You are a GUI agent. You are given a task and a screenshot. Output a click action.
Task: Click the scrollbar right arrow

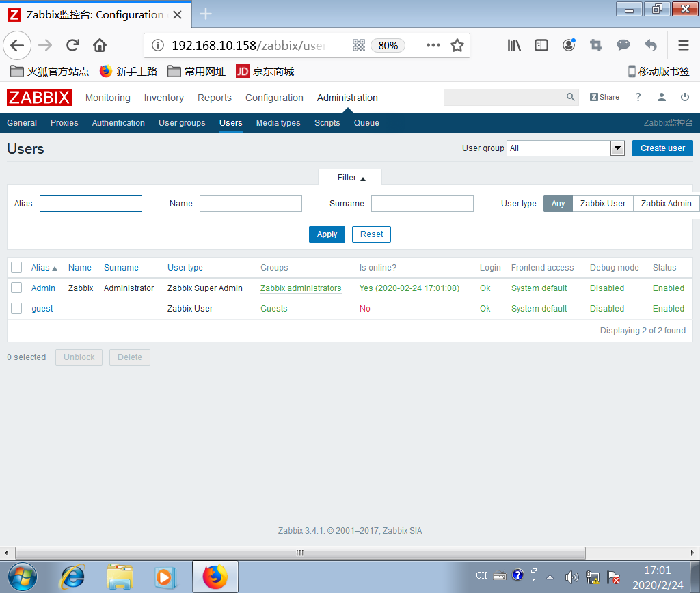pos(692,553)
